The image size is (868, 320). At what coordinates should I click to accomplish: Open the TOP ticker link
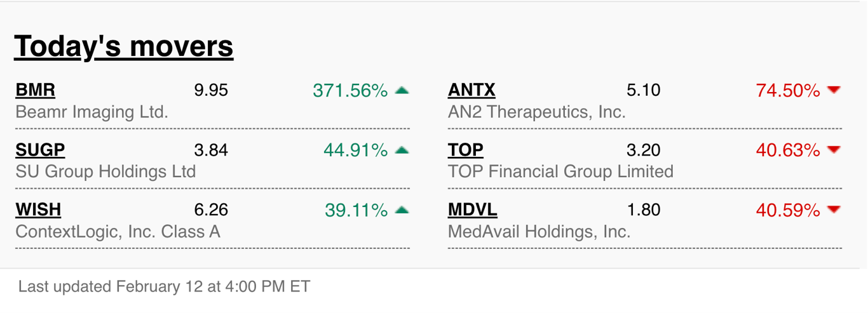tap(466, 150)
